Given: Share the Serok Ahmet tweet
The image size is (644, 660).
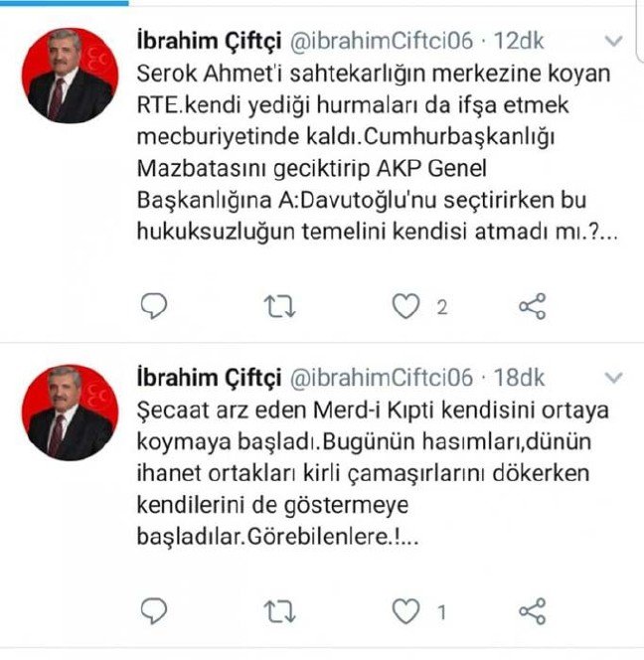Looking at the screenshot, I should 533,306.
